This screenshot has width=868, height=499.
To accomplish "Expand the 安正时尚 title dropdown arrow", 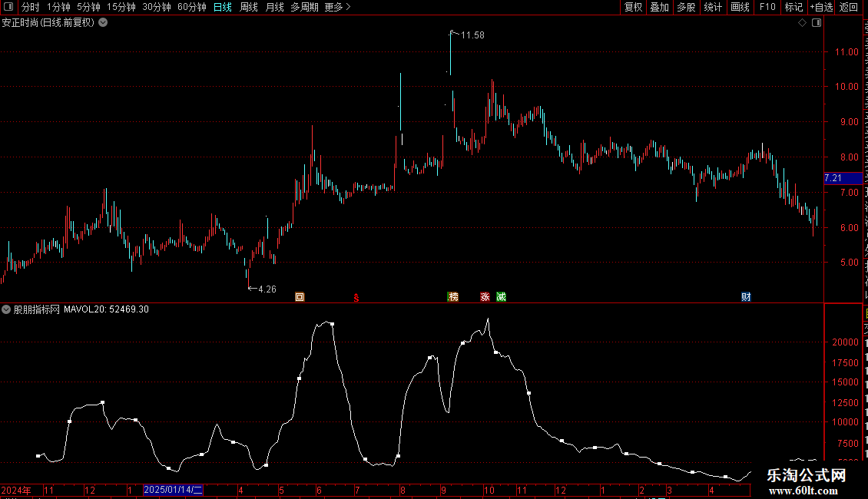I will point(103,23).
